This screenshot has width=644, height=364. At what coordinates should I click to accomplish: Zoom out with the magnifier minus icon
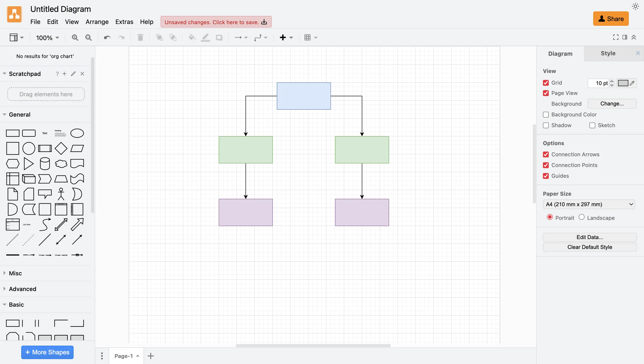(x=88, y=38)
